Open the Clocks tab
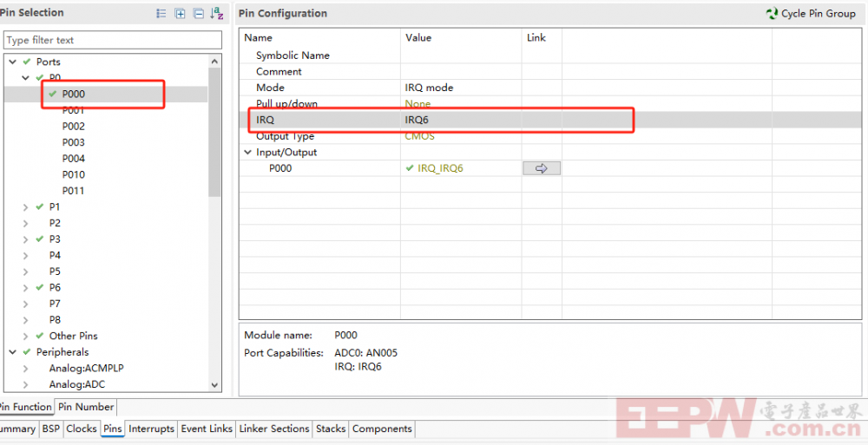Screen dimensions: 868x445 pyautogui.click(x=82, y=429)
